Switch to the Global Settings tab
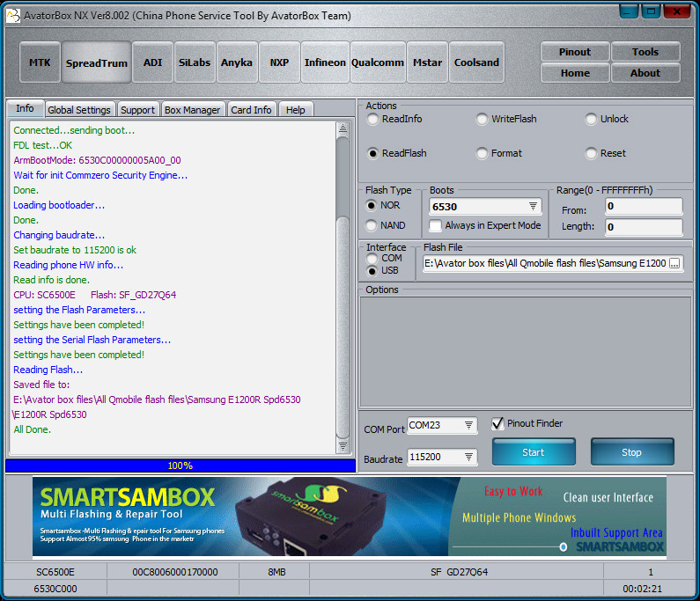The height and width of the screenshot is (601, 700). click(79, 110)
